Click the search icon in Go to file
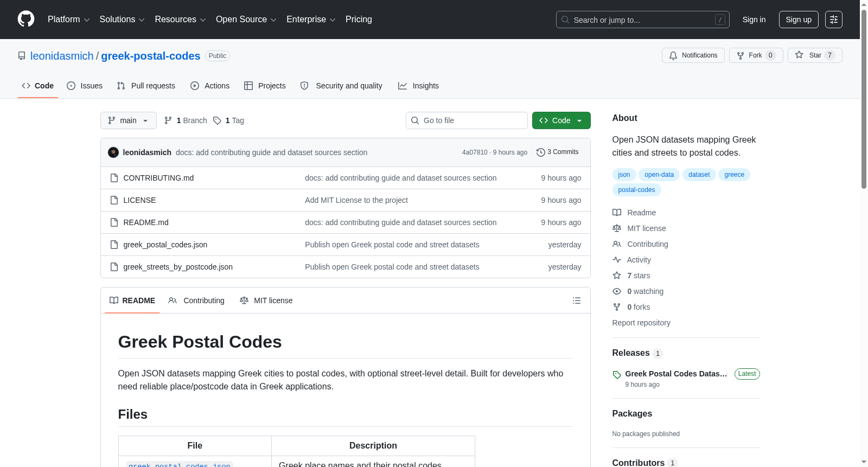The width and height of the screenshot is (868, 467). [x=415, y=120]
